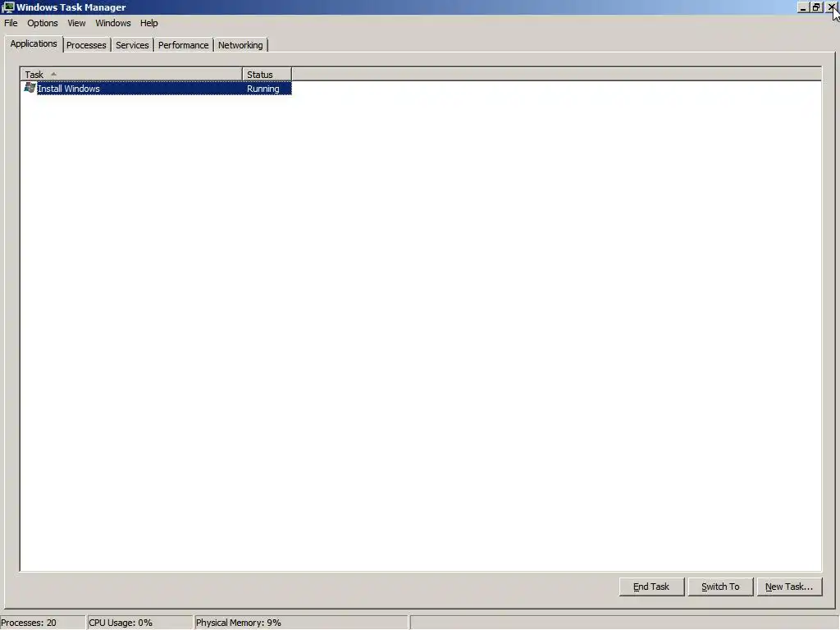The height and width of the screenshot is (630, 840).
Task: Sort by the Task column header
Action: (131, 74)
